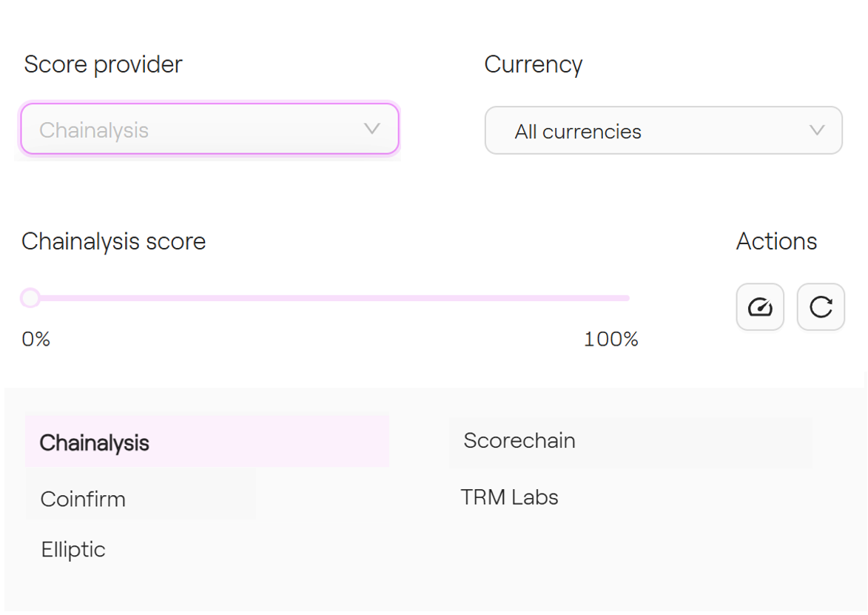
Task: Click the 100% slider maximum label
Action: [610, 339]
